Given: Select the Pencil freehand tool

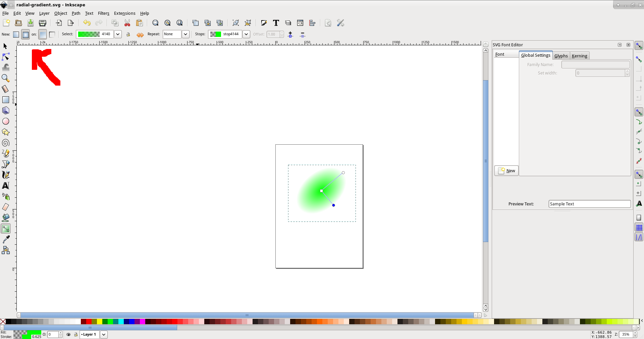Looking at the screenshot, I should [6, 153].
